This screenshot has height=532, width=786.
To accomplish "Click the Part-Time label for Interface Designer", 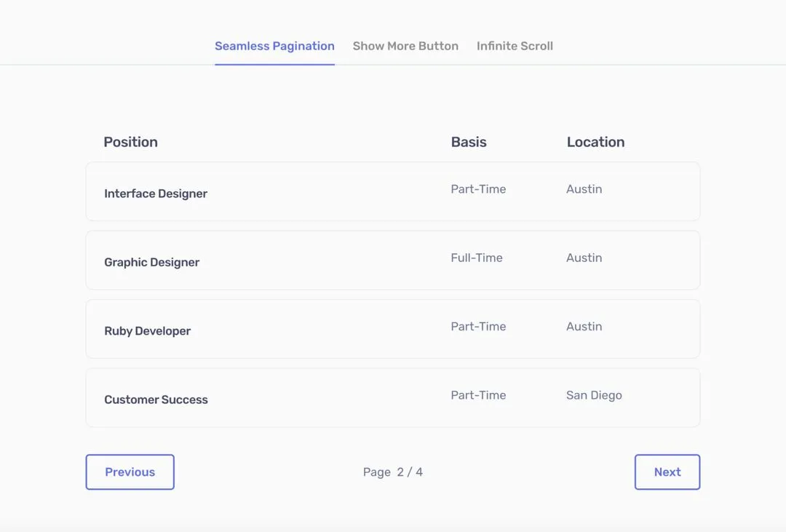I will [x=478, y=188].
